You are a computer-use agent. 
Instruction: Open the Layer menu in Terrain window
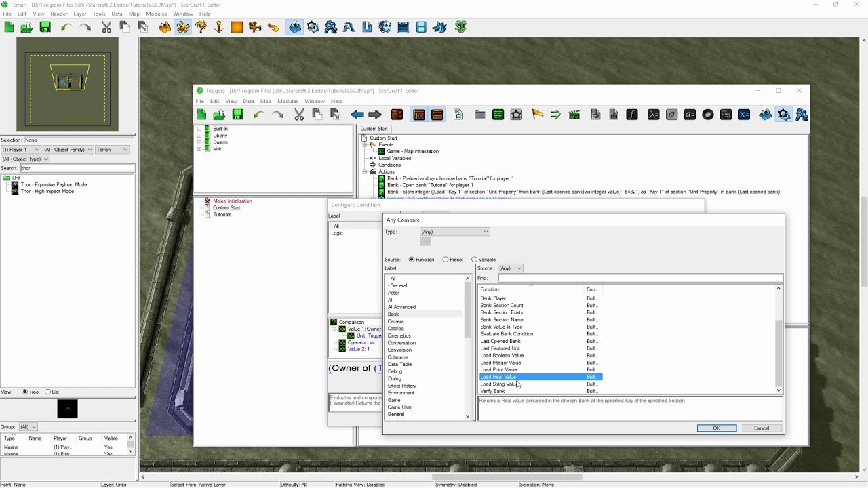click(x=80, y=14)
